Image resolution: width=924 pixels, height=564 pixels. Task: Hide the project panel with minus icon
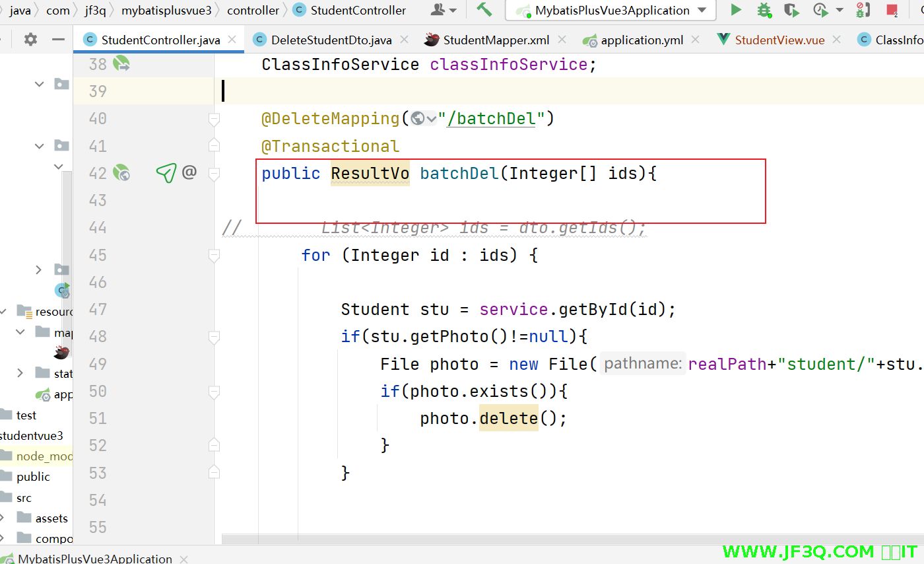(58, 40)
